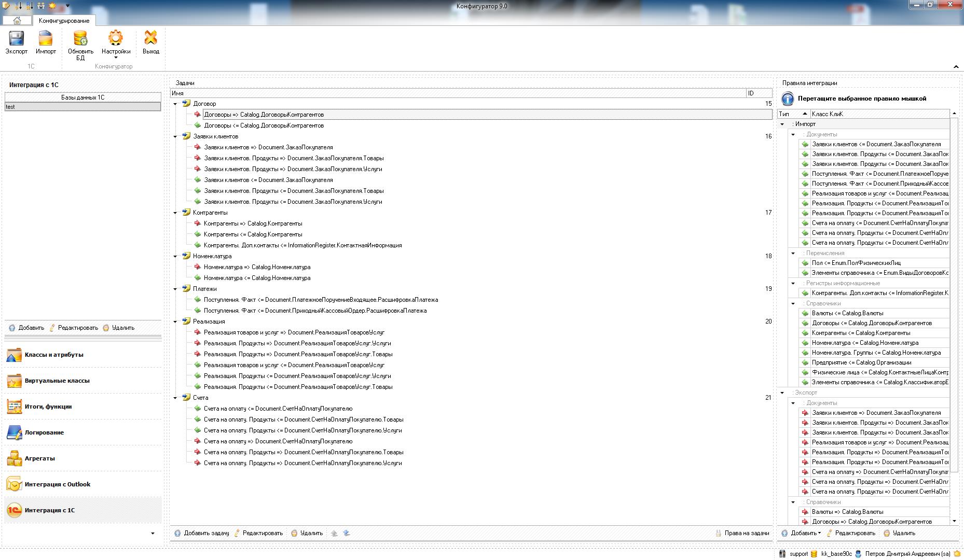Click Удалить under 1С databases list
The image size is (964, 560).
click(x=118, y=328)
